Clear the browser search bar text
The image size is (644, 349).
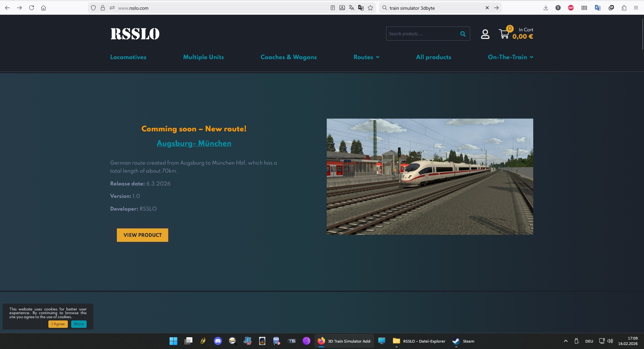coord(487,8)
